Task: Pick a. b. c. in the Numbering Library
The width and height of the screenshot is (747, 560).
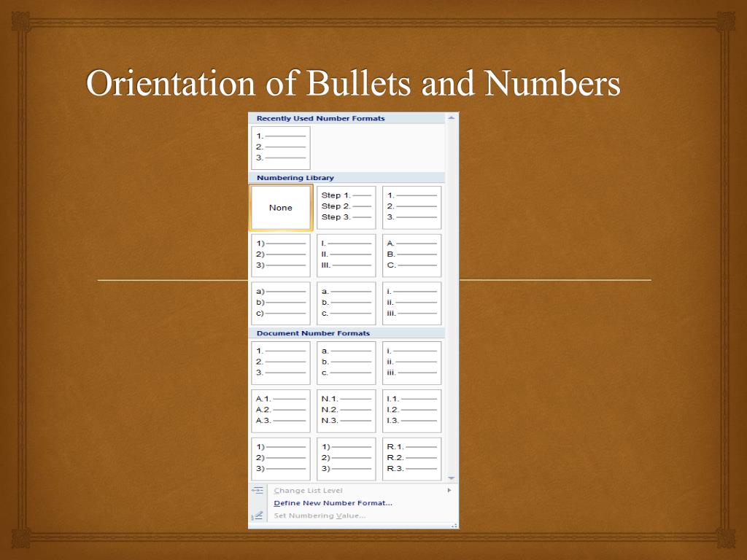Action: (347, 303)
